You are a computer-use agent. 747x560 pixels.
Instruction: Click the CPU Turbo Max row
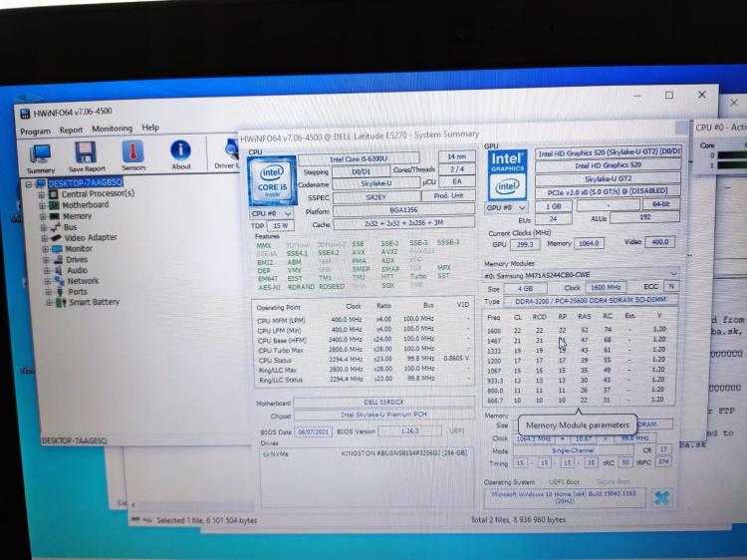click(x=363, y=350)
